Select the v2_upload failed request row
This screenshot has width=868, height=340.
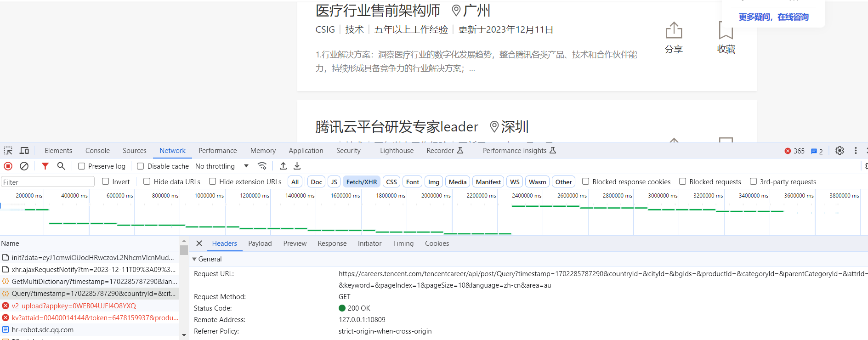(x=90, y=306)
